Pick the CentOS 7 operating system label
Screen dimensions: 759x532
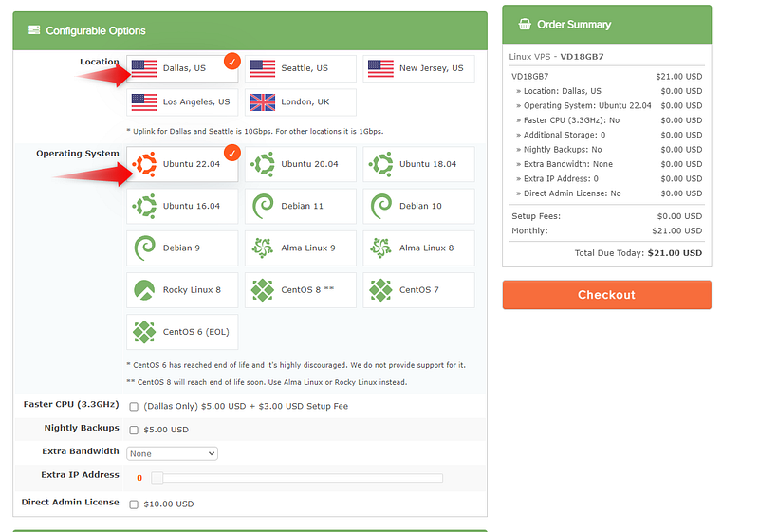418,289
